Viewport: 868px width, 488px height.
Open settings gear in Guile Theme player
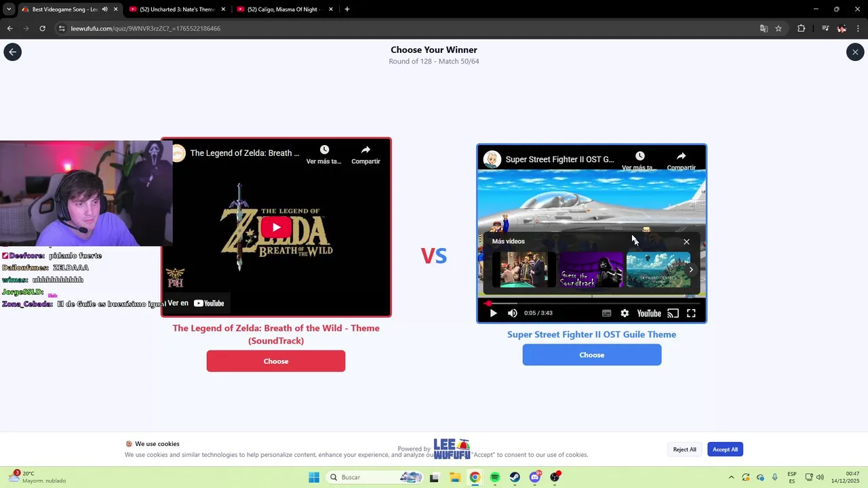point(625,313)
